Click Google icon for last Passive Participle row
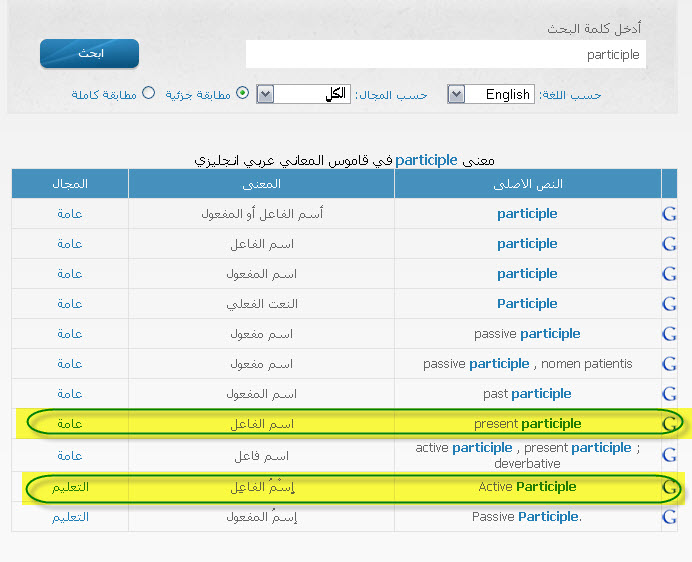692x562 pixels. (x=669, y=517)
